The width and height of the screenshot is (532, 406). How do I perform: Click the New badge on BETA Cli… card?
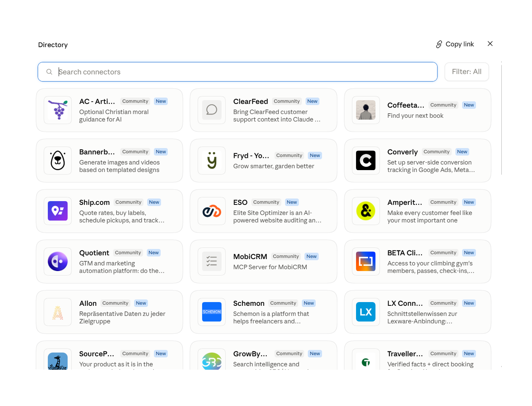click(x=469, y=253)
